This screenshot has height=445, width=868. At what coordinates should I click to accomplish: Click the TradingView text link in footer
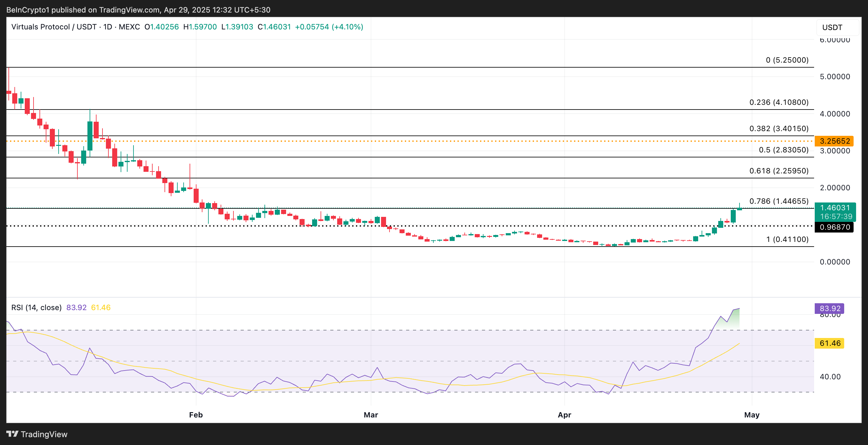pos(44,434)
